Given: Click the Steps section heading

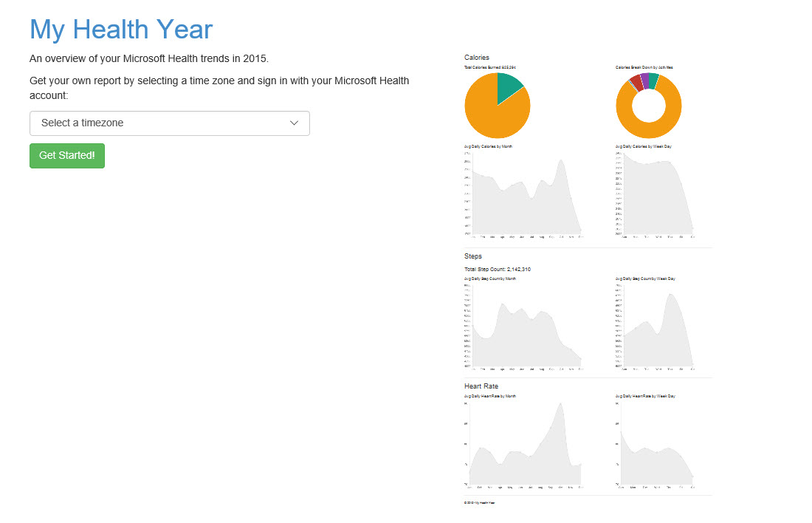Looking at the screenshot, I should tap(473, 256).
